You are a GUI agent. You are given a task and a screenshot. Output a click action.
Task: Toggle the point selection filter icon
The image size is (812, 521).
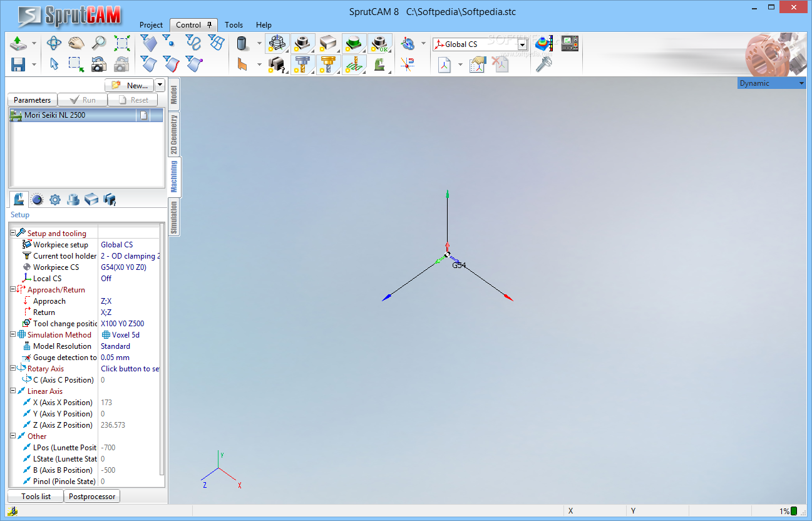169,43
